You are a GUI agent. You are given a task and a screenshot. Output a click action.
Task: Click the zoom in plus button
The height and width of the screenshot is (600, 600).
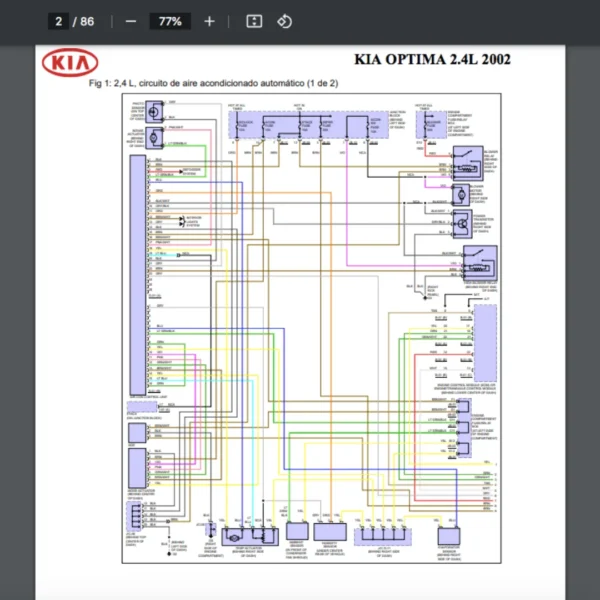209,21
